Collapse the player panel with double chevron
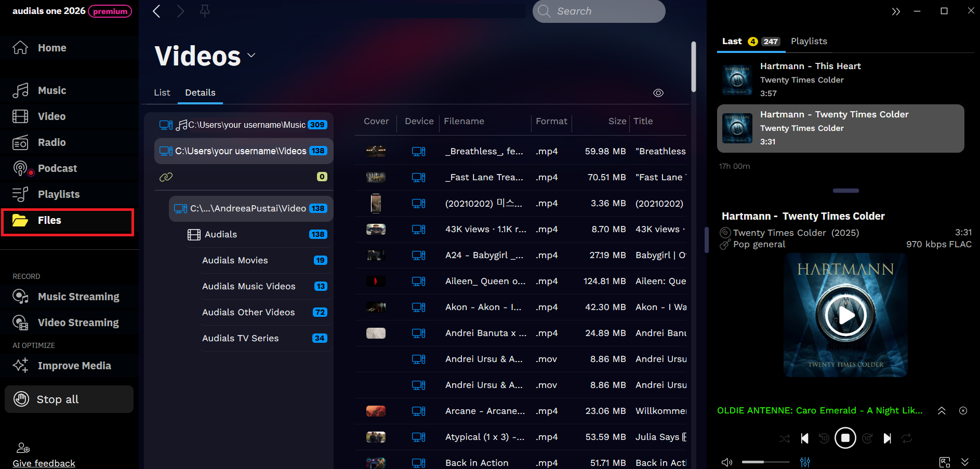Viewport: 980px width, 469px height. coord(896,11)
